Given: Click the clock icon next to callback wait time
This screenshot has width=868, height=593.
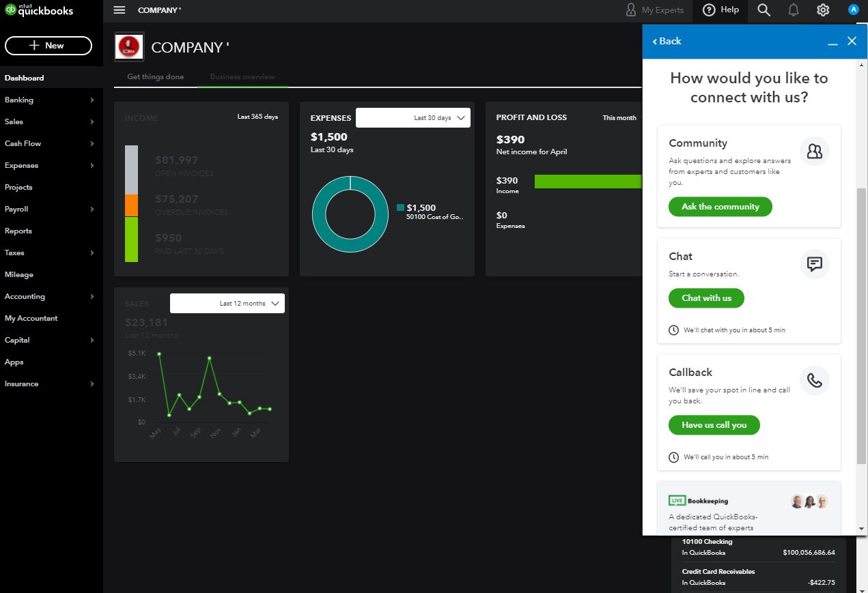Looking at the screenshot, I should click(x=674, y=457).
